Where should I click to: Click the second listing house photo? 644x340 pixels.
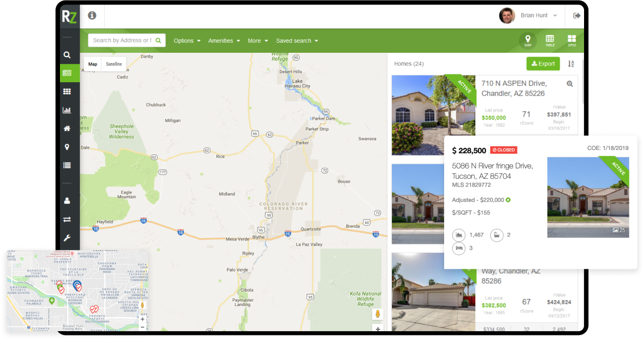[x=417, y=204]
